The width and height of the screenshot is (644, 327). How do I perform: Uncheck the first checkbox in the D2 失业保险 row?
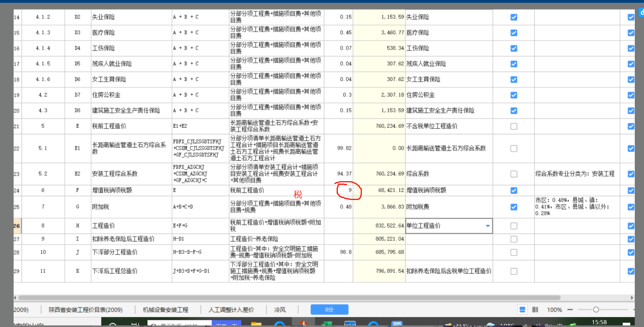[x=514, y=17]
